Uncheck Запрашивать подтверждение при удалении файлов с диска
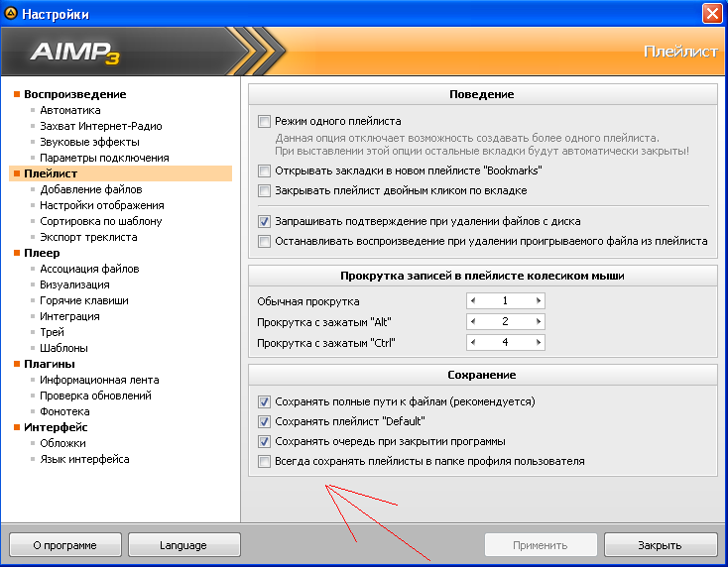Image resolution: width=728 pixels, height=567 pixels. click(x=264, y=222)
